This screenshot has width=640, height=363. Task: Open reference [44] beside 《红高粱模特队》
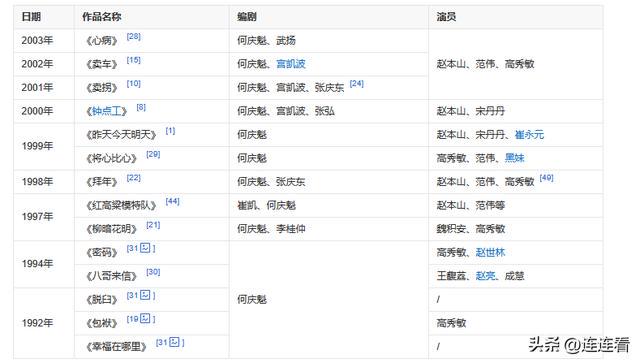(x=172, y=201)
